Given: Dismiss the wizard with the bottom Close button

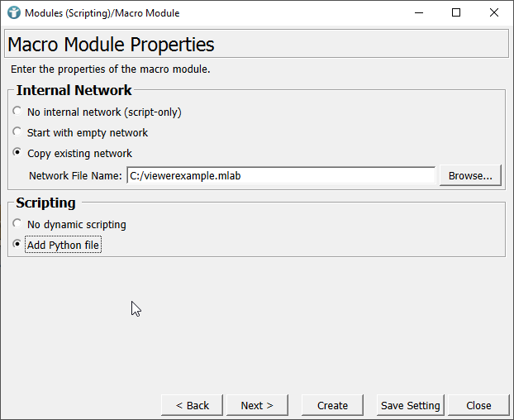Looking at the screenshot, I should [478, 405].
